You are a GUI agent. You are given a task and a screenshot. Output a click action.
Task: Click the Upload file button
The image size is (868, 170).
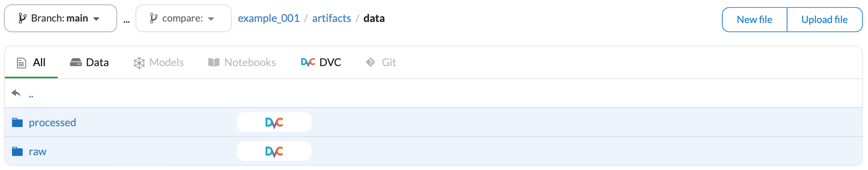tap(824, 20)
